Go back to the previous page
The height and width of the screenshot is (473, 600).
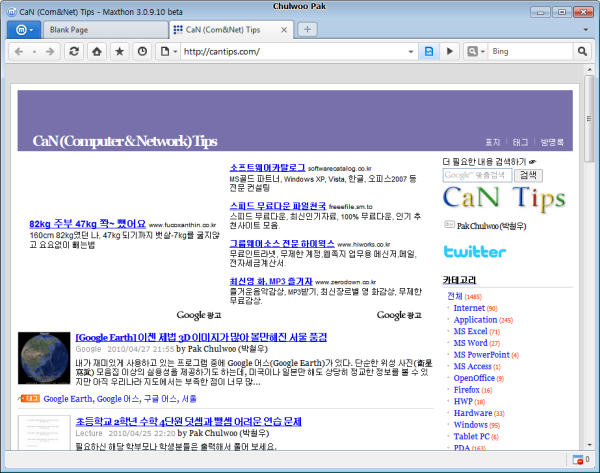pos(19,51)
